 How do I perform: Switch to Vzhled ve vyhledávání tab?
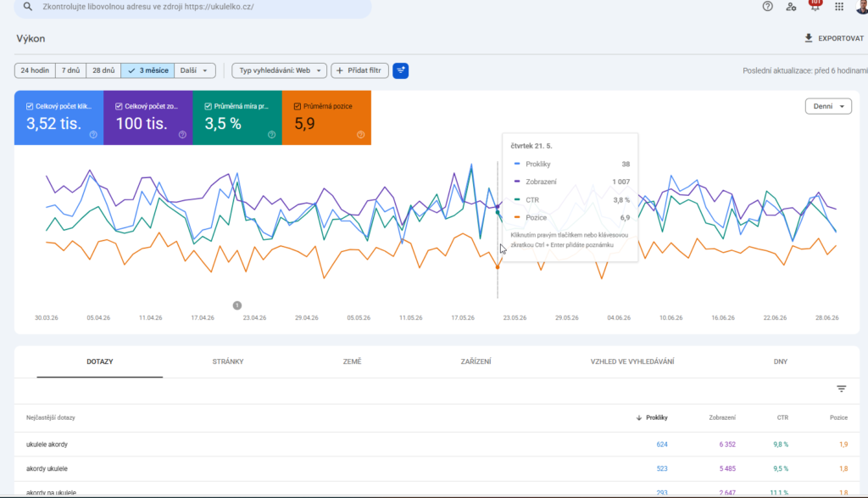point(632,361)
